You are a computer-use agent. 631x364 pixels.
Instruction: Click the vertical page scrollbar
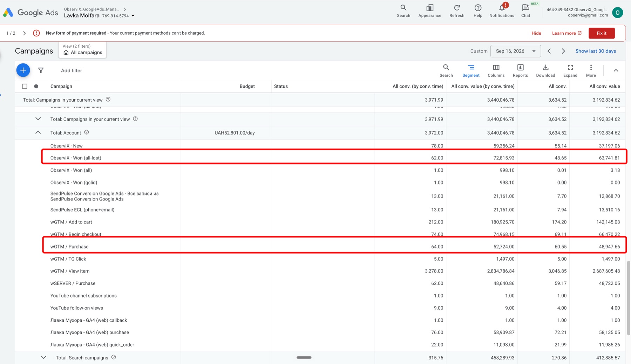(x=629, y=298)
